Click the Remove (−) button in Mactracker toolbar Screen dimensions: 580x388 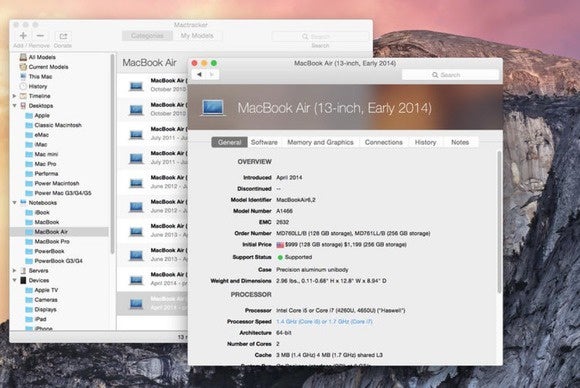click(40, 36)
